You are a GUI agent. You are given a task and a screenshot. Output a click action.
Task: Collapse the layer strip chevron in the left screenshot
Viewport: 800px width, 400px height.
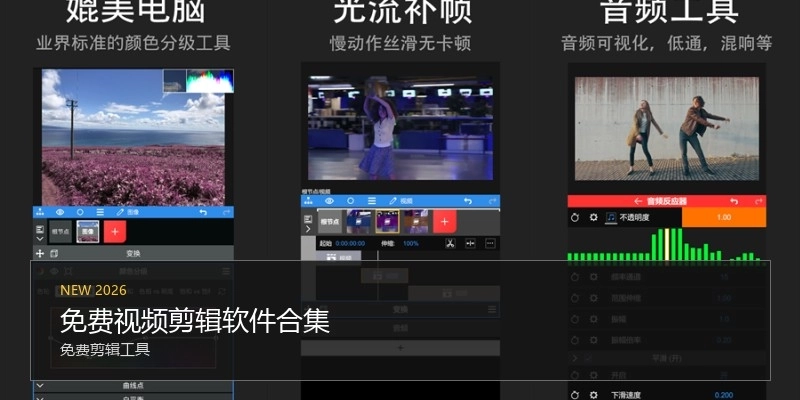pos(40,238)
